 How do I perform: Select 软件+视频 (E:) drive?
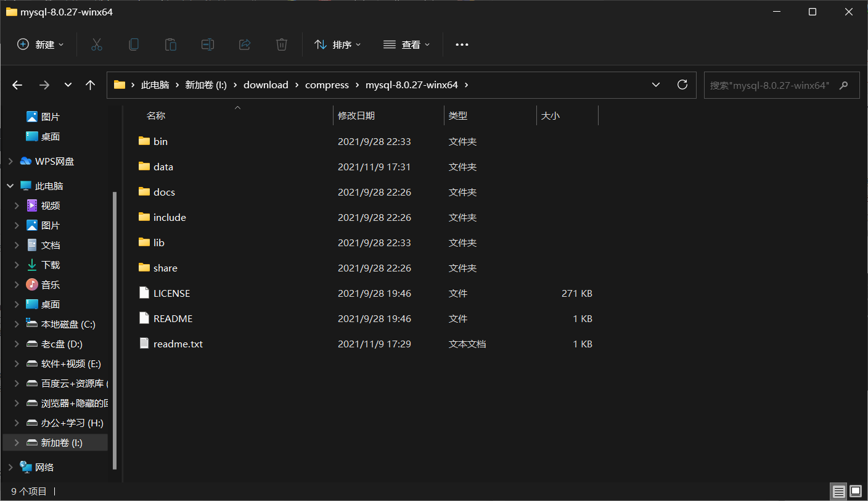pyautogui.click(x=63, y=363)
